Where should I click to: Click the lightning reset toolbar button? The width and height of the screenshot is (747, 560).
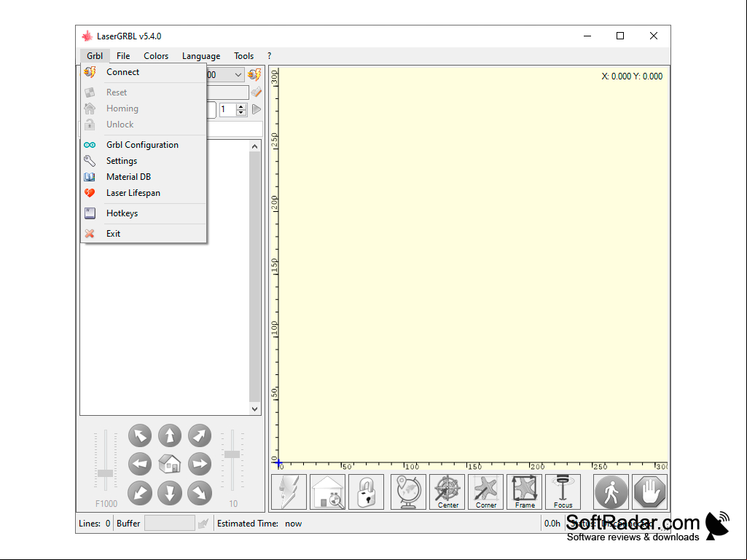[289, 492]
